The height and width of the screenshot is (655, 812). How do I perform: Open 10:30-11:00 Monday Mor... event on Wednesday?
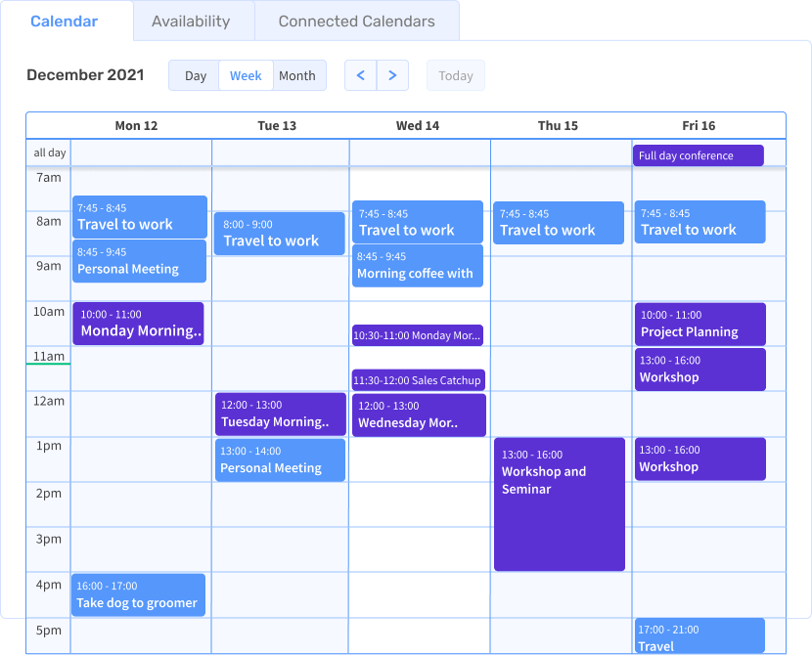tap(418, 335)
